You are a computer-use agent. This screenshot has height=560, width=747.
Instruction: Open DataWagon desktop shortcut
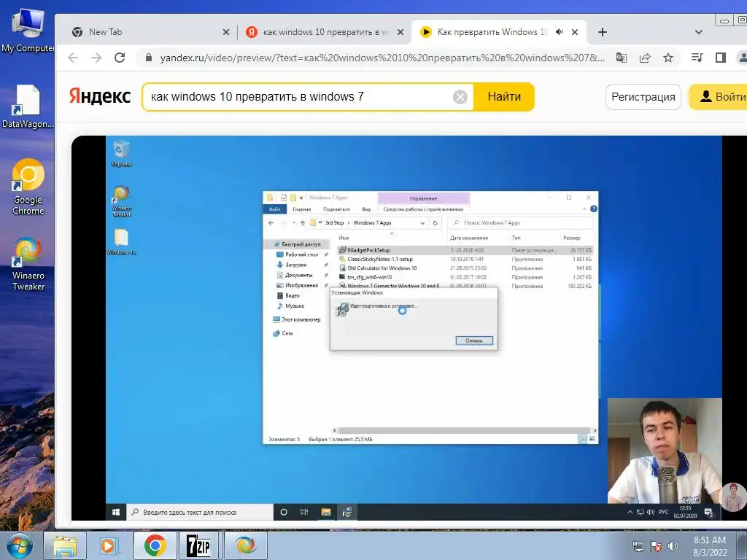point(27,106)
